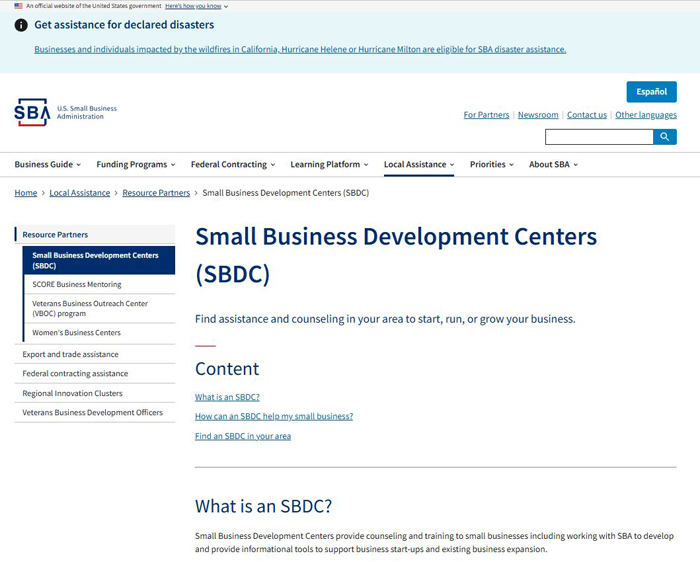The height and width of the screenshot is (562, 700).
Task: Expand "Here's how you know" disclosure
Action: 196,6
